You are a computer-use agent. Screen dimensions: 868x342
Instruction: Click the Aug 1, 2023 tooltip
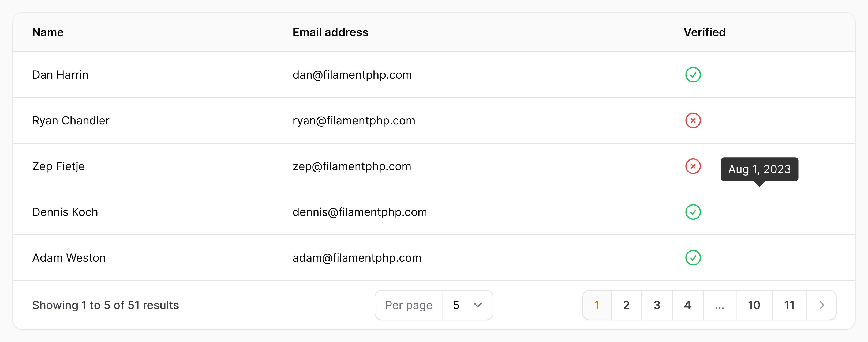pyautogui.click(x=759, y=169)
